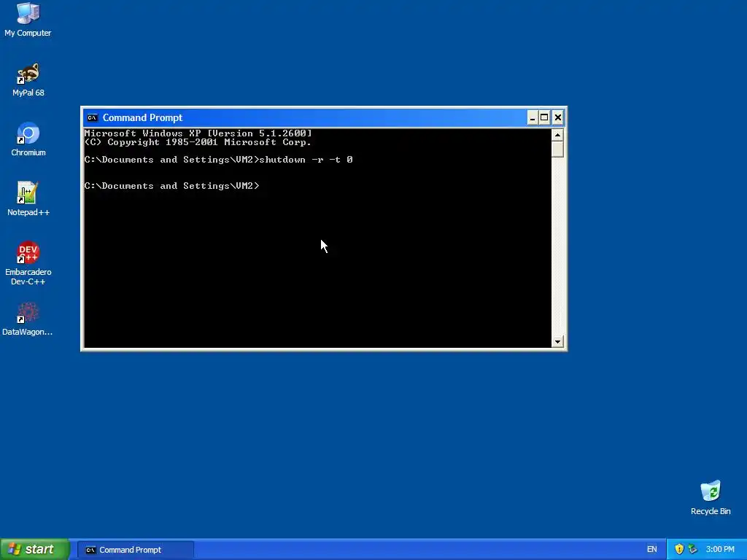Screen dimensions: 747x560
Task: Open the Command Prompt title bar system icon
Action: pos(93,117)
